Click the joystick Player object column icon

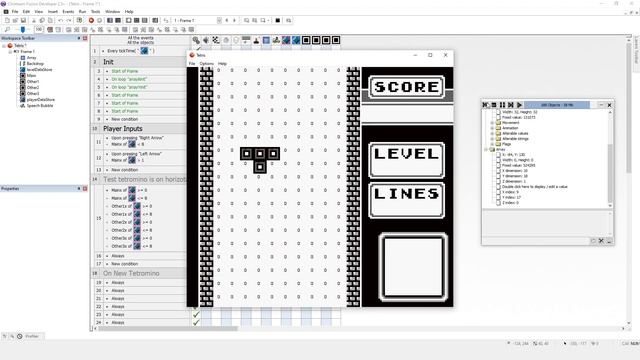256,40
